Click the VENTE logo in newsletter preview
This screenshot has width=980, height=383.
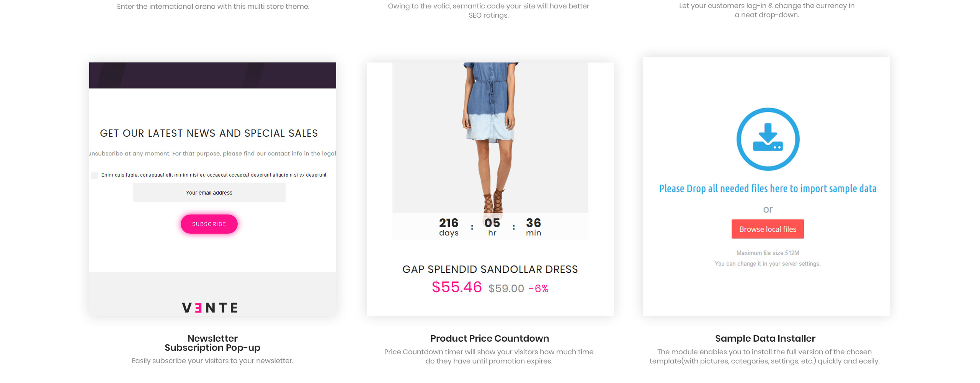coord(210,308)
